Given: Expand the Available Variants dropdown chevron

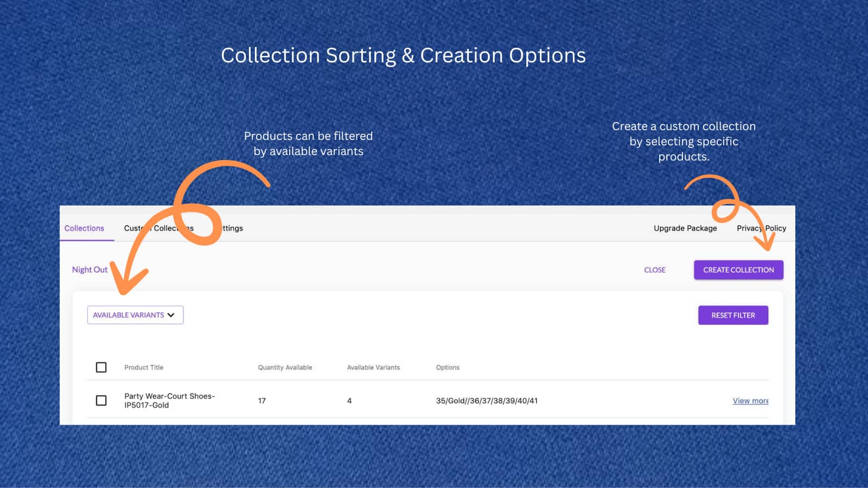Looking at the screenshot, I should 171,314.
